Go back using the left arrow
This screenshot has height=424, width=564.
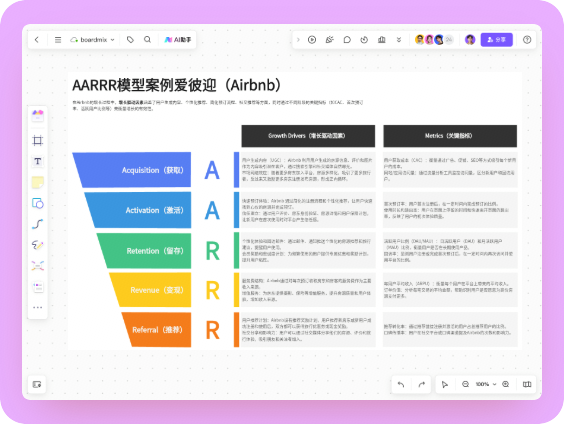[x=37, y=40]
